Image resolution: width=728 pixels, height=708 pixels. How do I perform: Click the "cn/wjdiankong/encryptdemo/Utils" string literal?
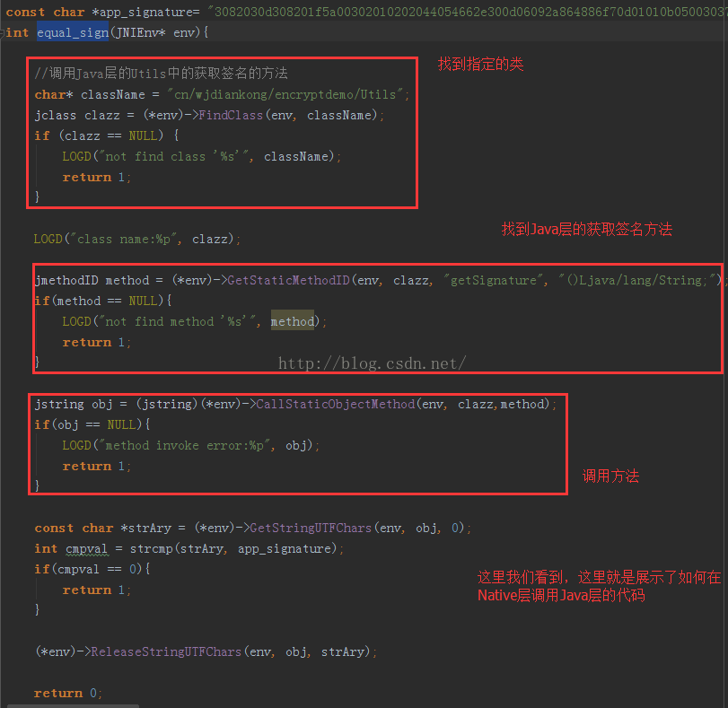pyautogui.click(x=285, y=95)
